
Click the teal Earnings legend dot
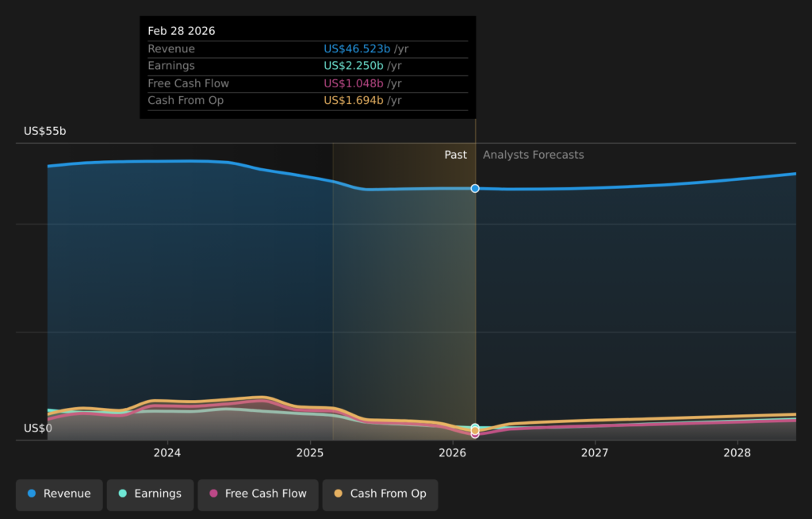coord(122,494)
